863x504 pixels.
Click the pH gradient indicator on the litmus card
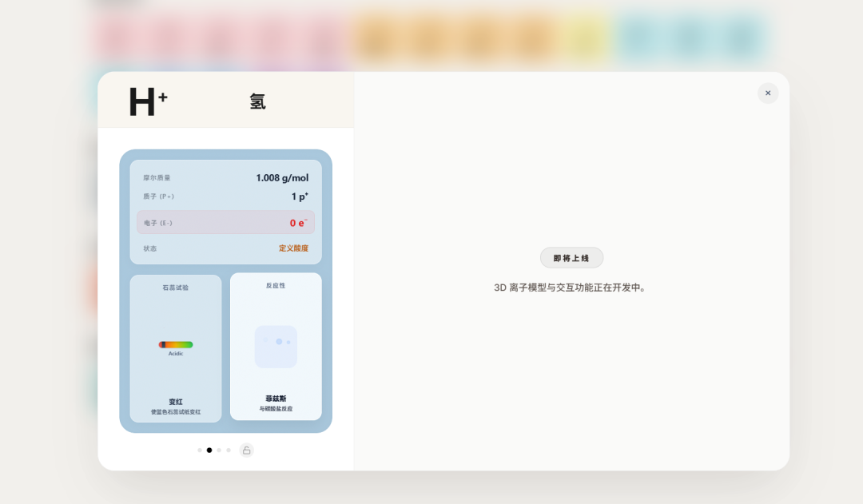(x=175, y=343)
